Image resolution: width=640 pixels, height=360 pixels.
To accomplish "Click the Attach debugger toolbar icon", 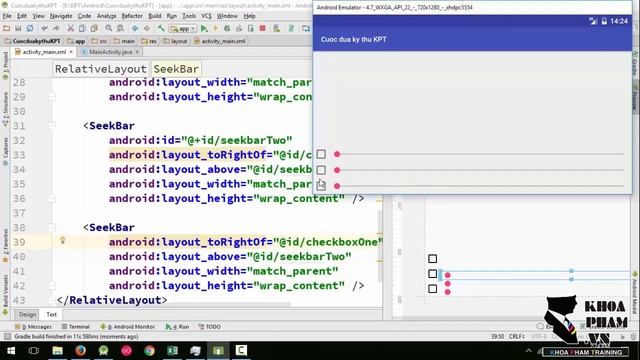I will coord(251,28).
